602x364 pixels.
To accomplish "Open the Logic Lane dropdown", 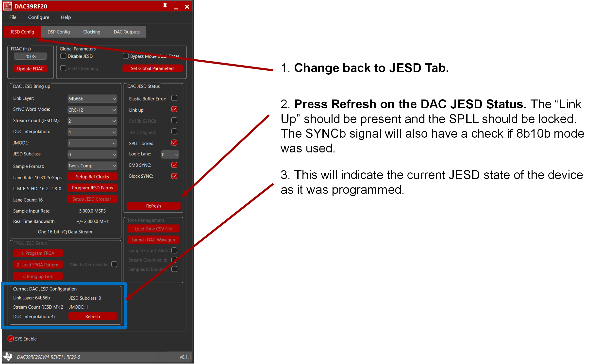I will tap(170, 154).
